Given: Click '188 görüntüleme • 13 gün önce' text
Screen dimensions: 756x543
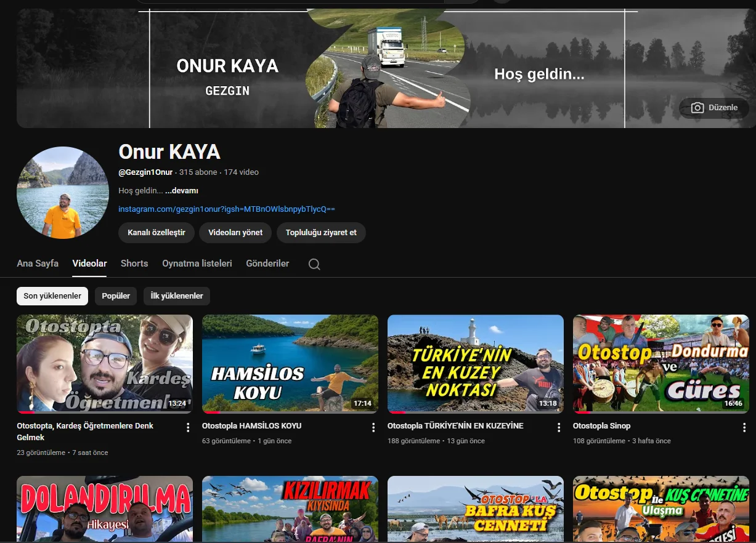Looking at the screenshot, I should 436,441.
